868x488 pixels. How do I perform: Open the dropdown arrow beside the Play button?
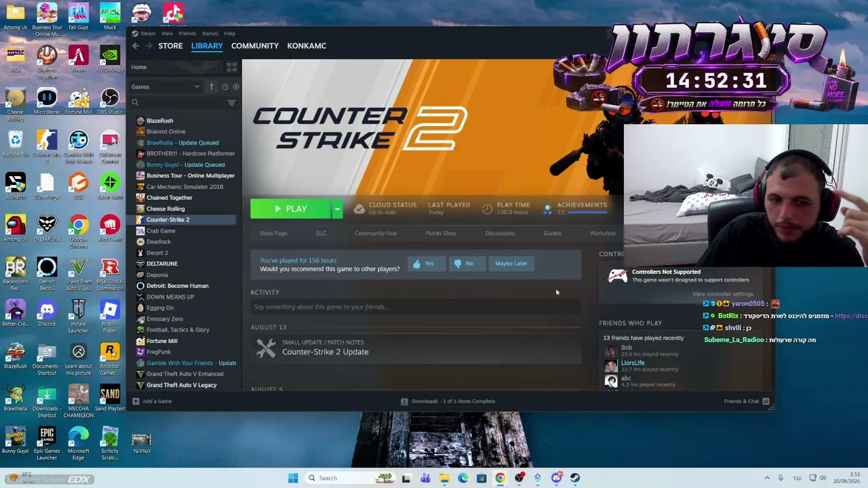coord(337,209)
